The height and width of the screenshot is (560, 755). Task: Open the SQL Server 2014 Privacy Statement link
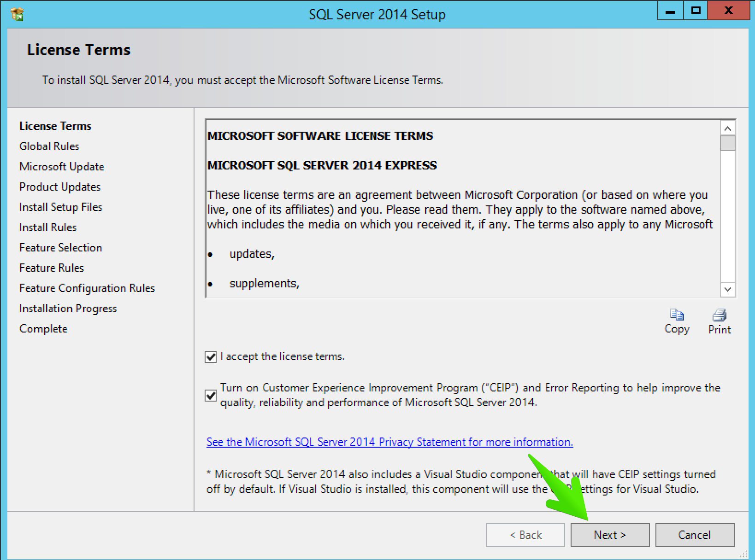[390, 442]
